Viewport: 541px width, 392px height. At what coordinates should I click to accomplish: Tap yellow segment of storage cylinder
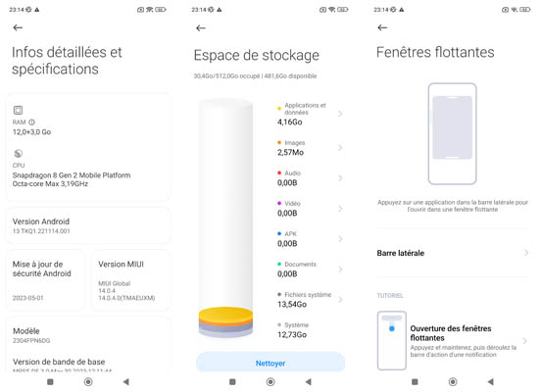225,315
